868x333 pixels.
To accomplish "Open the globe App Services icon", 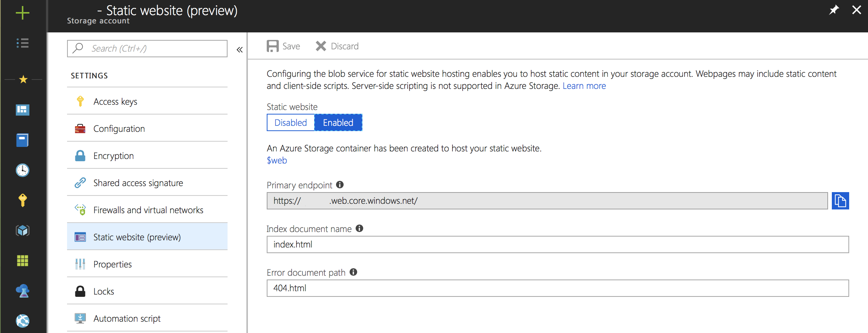I will (23, 321).
